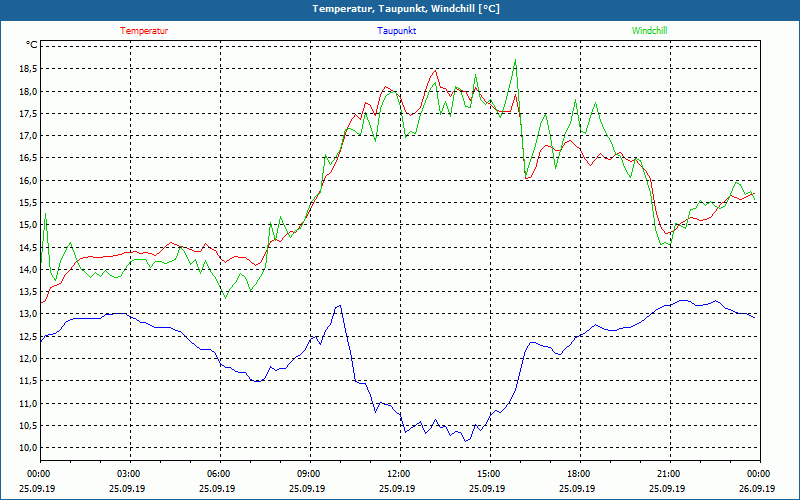The width and height of the screenshot is (800, 500).
Task: Click the 12:00 time axis label
Action: coord(400,474)
